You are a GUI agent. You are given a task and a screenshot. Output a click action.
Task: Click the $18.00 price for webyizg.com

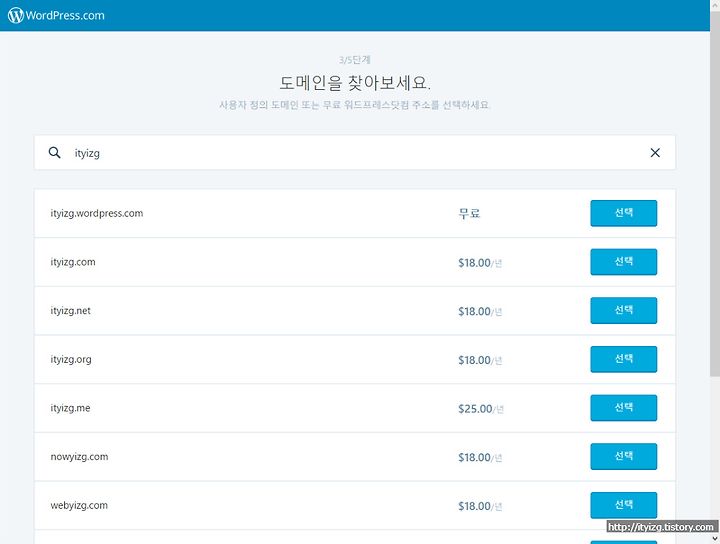[x=479, y=506]
